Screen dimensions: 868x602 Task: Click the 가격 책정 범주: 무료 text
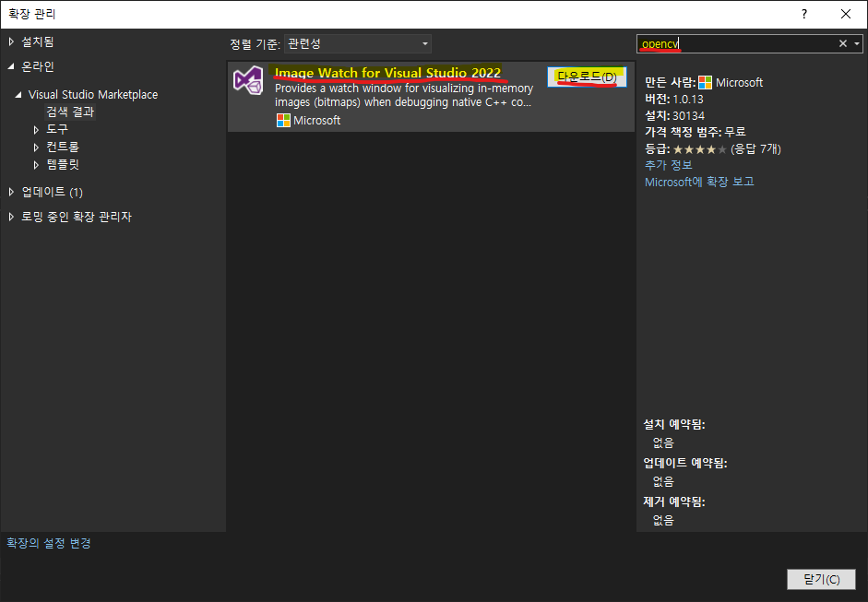click(x=696, y=132)
